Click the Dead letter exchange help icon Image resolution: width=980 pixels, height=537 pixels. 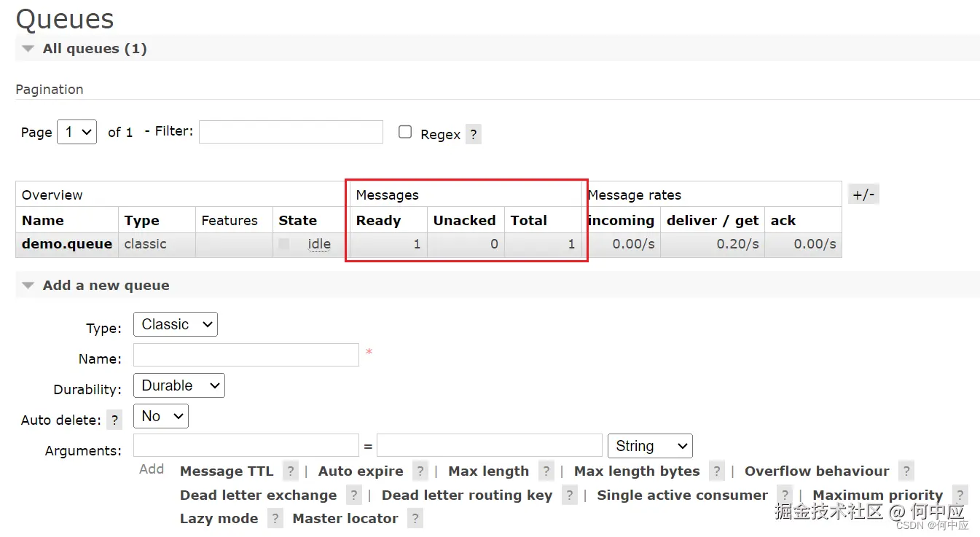[354, 495]
